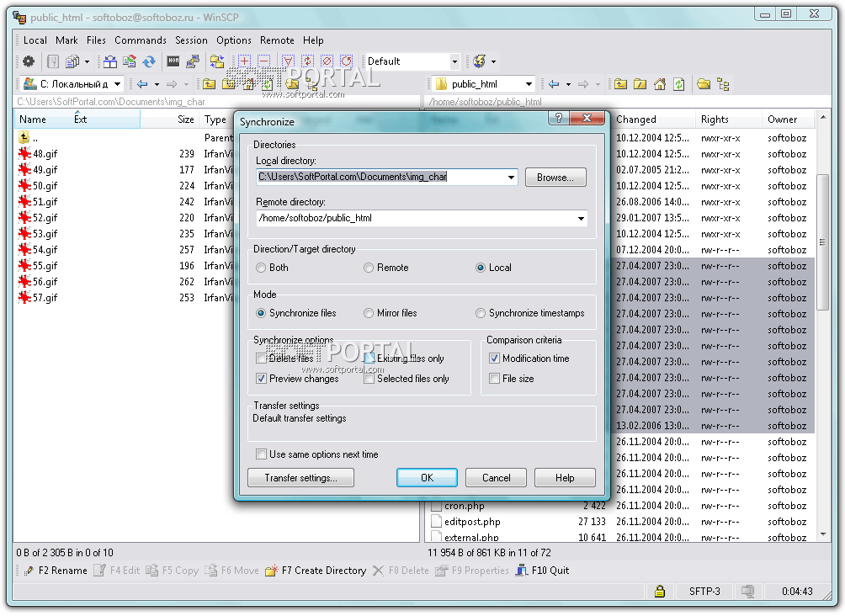Click the queue copy-documents toolbar icon
The height and width of the screenshot is (616, 845).
coord(72,61)
